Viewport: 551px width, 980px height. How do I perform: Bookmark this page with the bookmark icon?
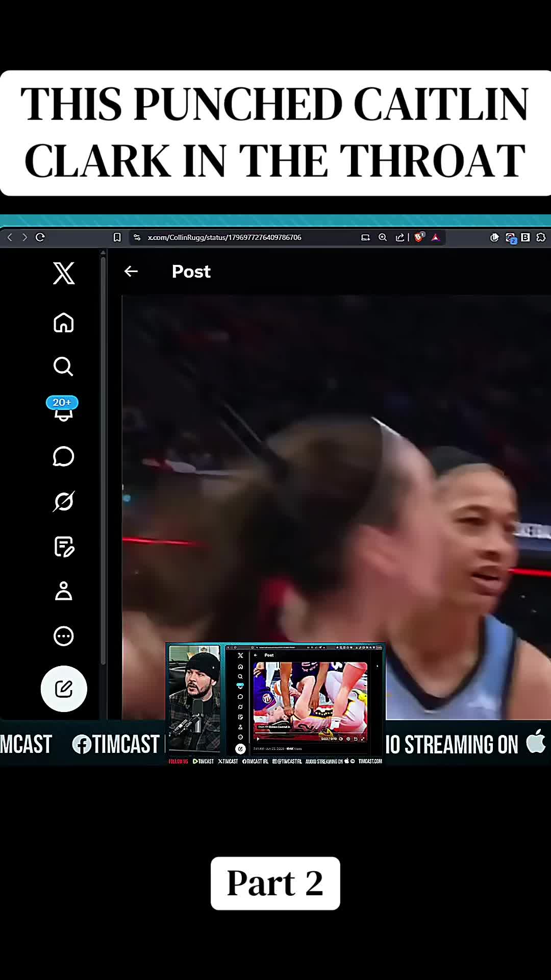(117, 237)
